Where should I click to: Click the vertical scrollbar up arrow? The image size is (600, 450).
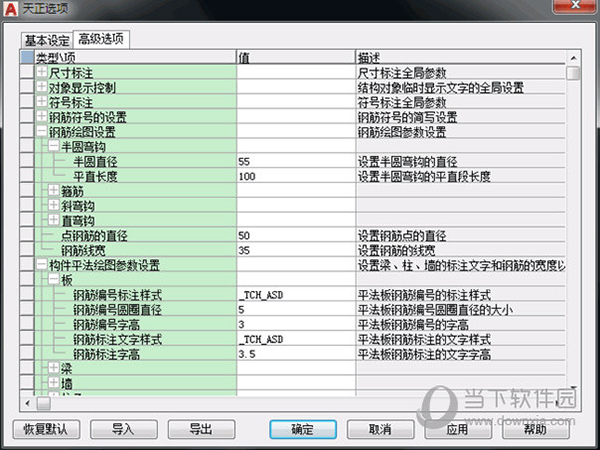(573, 58)
